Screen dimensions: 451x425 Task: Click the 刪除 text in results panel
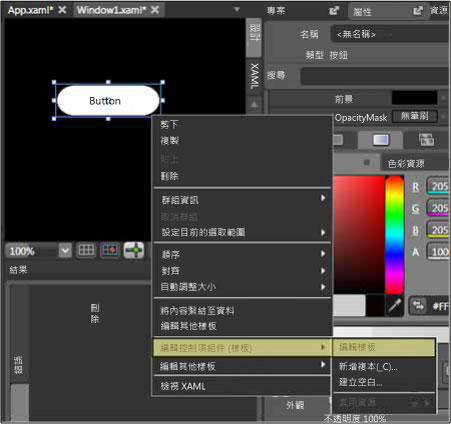click(x=95, y=313)
